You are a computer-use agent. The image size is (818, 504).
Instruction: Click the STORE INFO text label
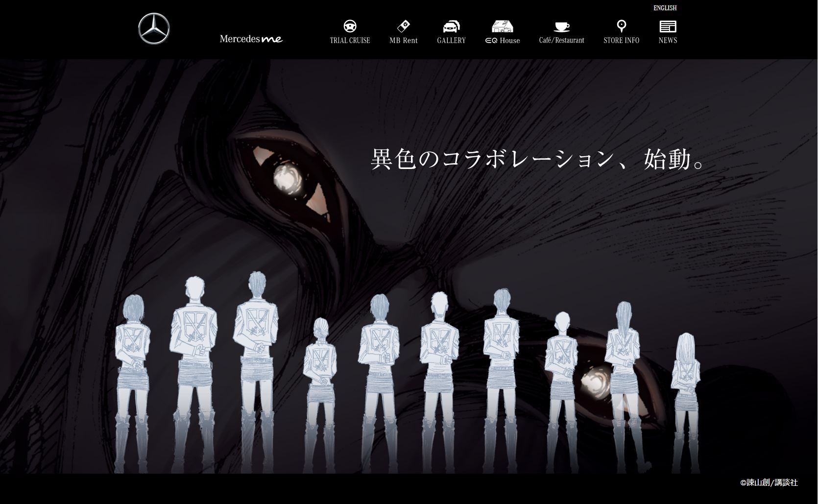click(x=621, y=41)
